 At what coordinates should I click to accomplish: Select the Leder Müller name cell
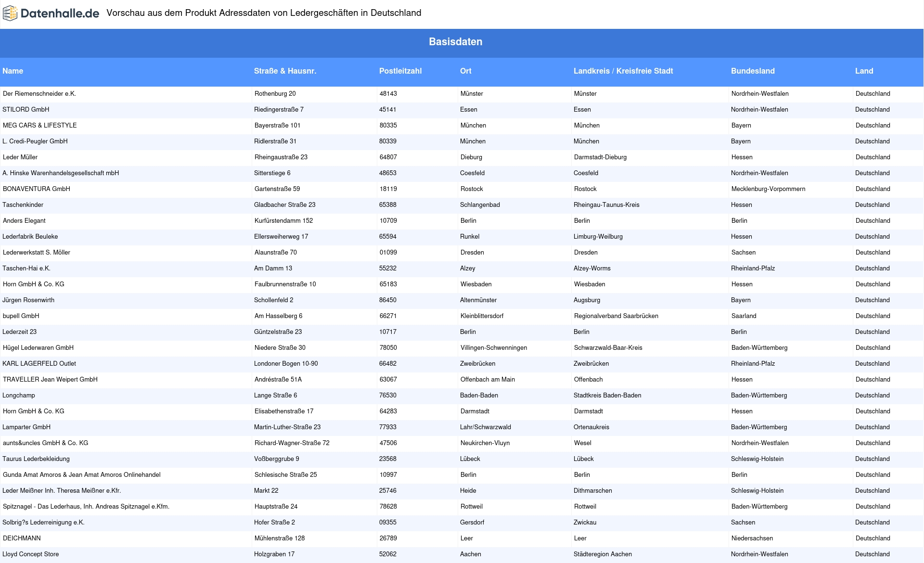tap(20, 157)
